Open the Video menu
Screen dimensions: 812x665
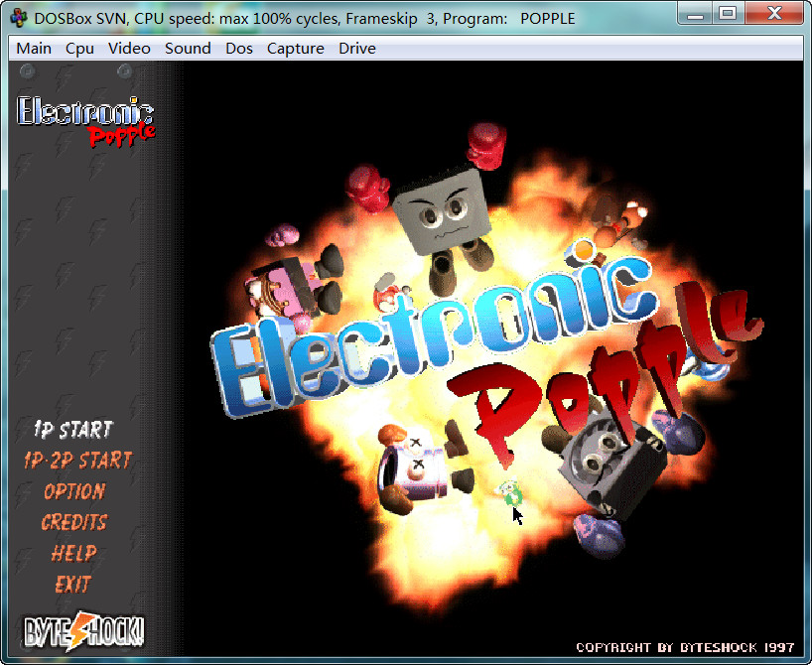tap(129, 48)
